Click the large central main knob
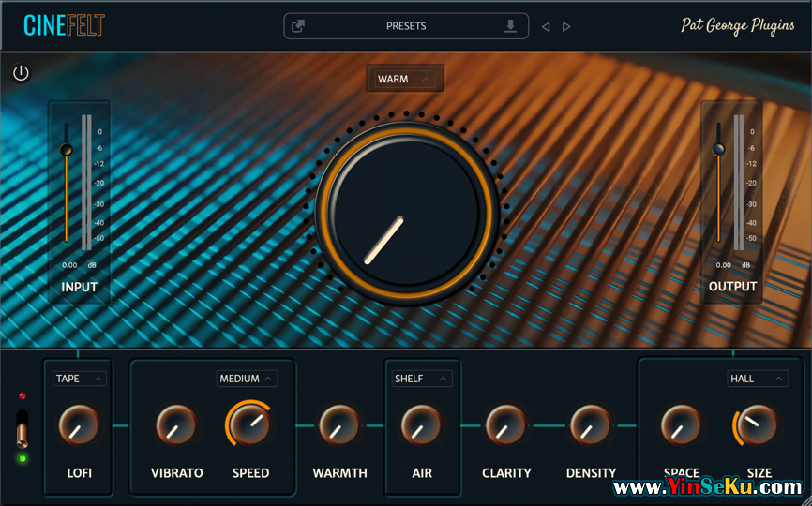Viewport: 812px width, 506px height. pyautogui.click(x=406, y=213)
